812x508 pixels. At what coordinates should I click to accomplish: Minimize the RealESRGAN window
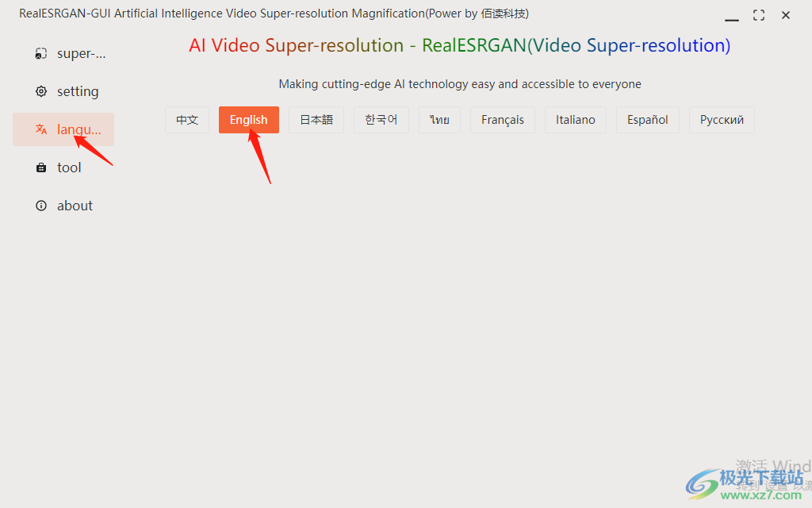point(732,16)
